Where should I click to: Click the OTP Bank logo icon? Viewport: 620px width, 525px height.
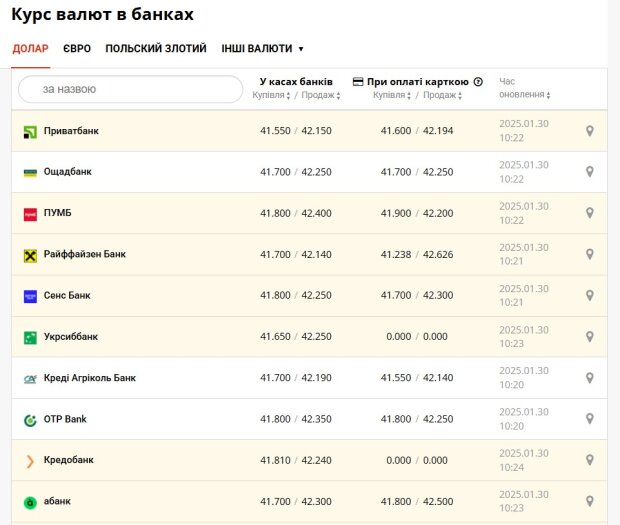(x=30, y=420)
